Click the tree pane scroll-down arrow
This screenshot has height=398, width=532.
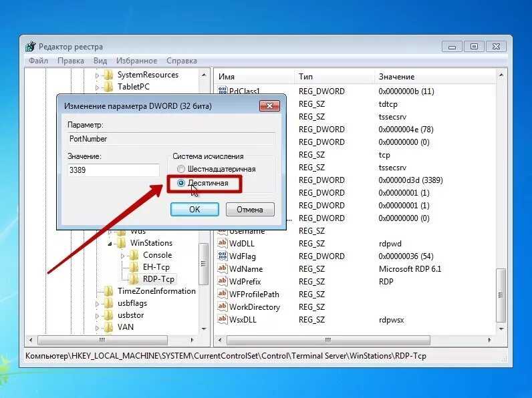click(204, 329)
